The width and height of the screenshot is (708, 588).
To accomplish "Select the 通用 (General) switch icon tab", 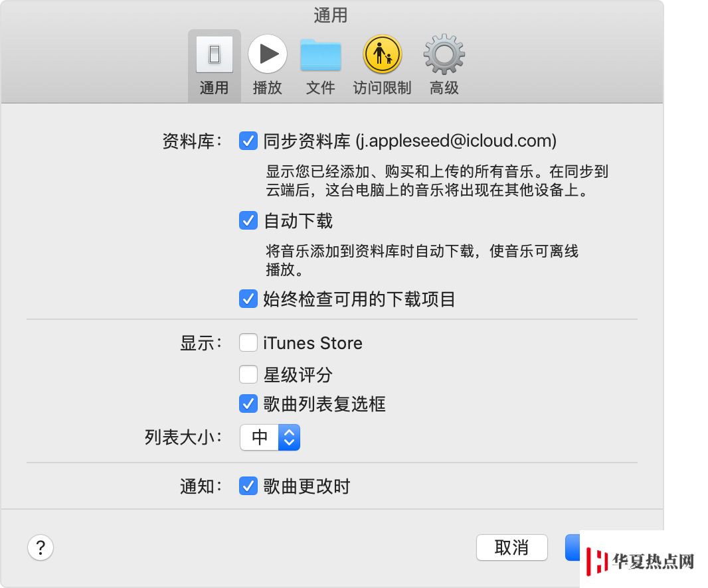I will pyautogui.click(x=214, y=66).
